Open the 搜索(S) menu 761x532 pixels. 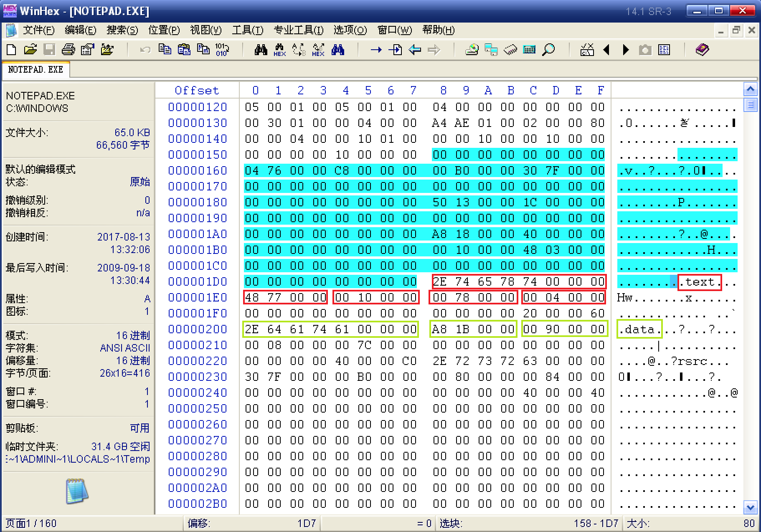coord(122,30)
